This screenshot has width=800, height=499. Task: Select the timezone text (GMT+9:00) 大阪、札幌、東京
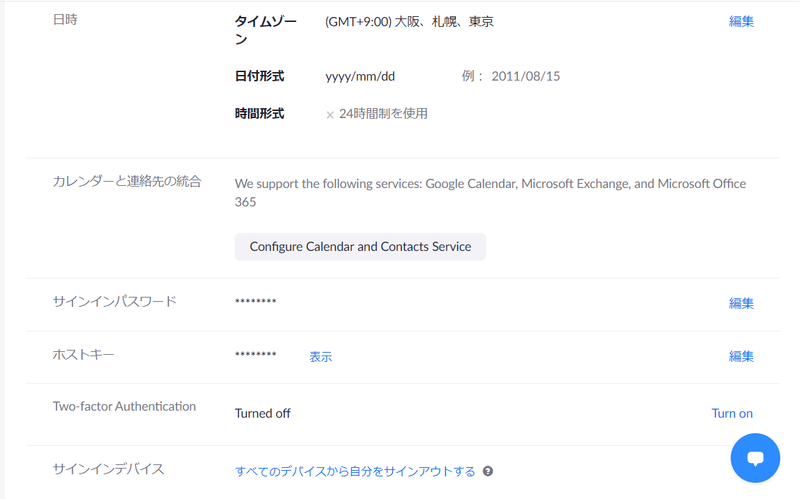point(409,21)
